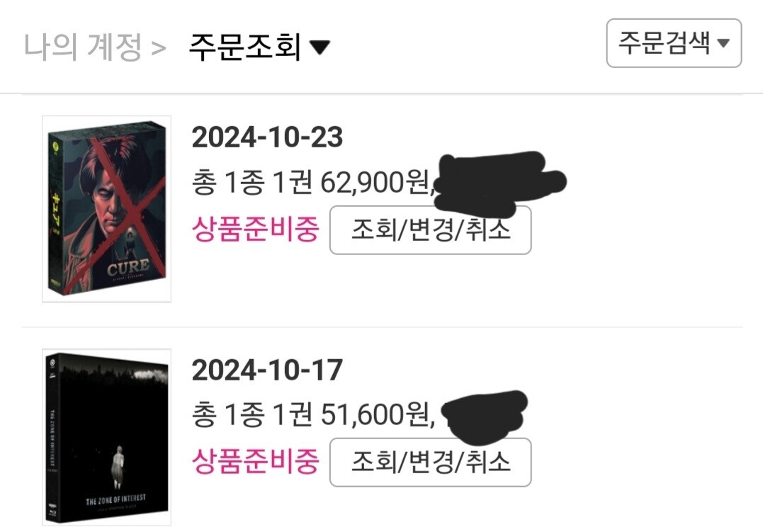The width and height of the screenshot is (763, 532).
Task: Click the small triangle inside 주문검색
Action: (x=723, y=43)
